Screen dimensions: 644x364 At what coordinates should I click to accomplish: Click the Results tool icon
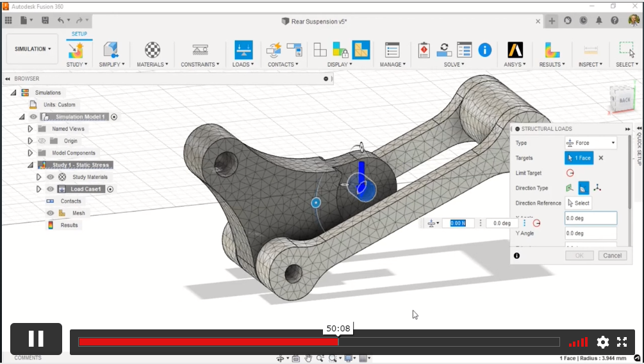[x=552, y=50]
